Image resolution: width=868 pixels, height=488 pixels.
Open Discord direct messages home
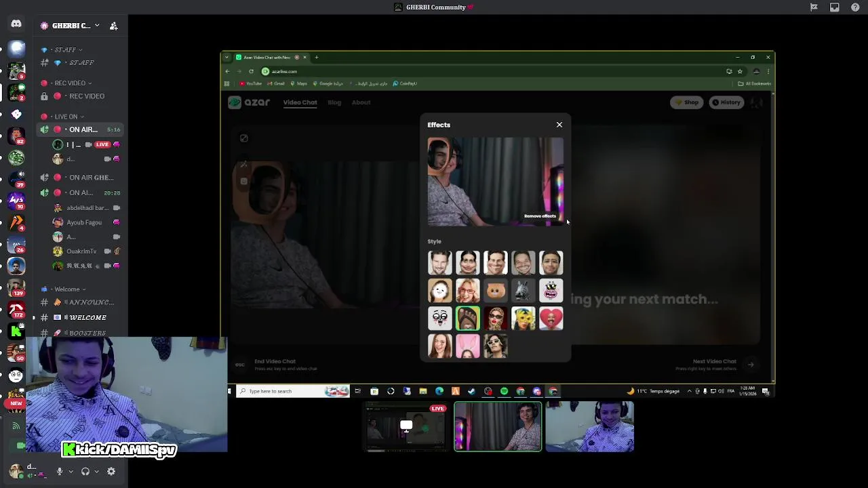(16, 24)
